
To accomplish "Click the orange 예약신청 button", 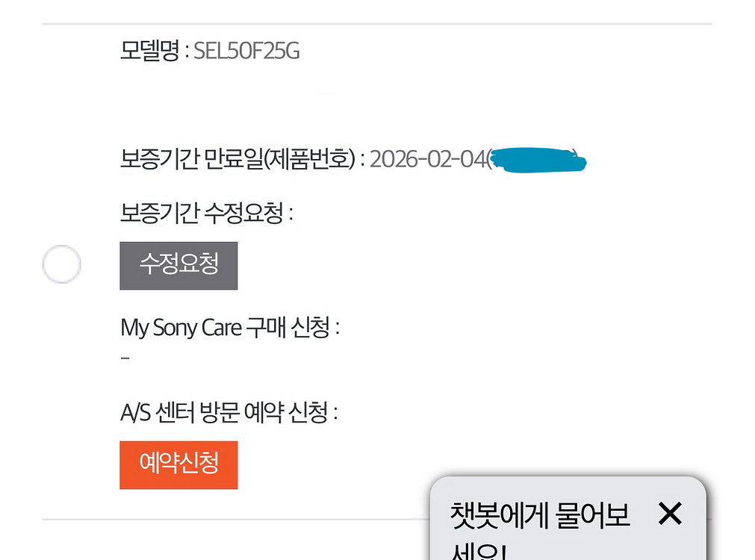I will 178,464.
